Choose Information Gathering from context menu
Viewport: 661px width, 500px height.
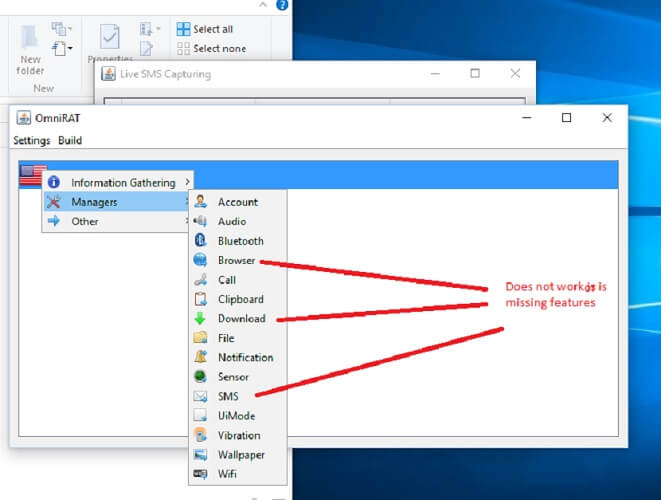(x=118, y=183)
